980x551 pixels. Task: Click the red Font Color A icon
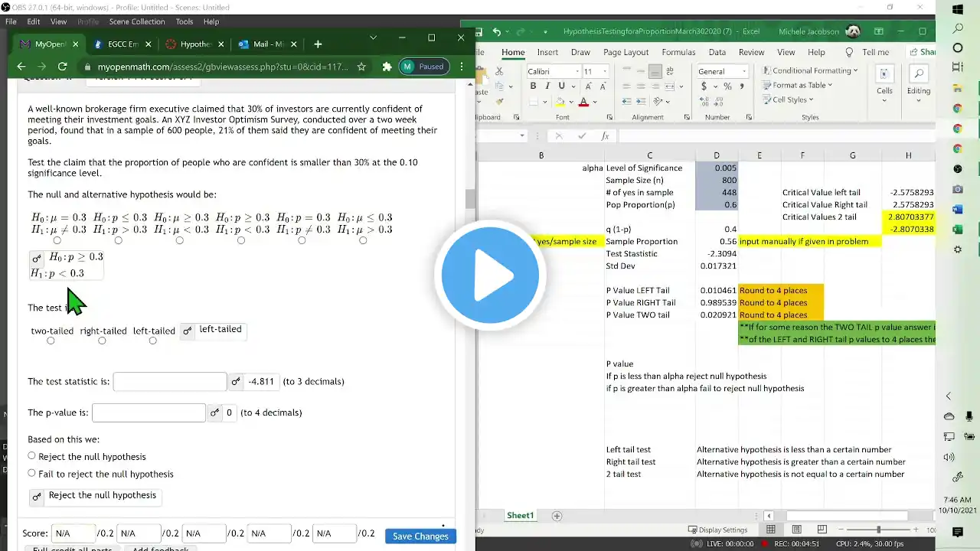(583, 102)
